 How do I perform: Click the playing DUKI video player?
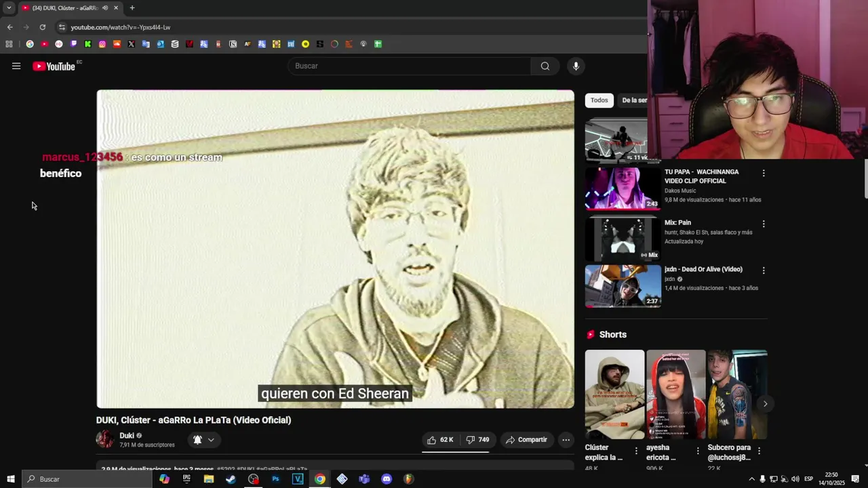[x=335, y=249]
